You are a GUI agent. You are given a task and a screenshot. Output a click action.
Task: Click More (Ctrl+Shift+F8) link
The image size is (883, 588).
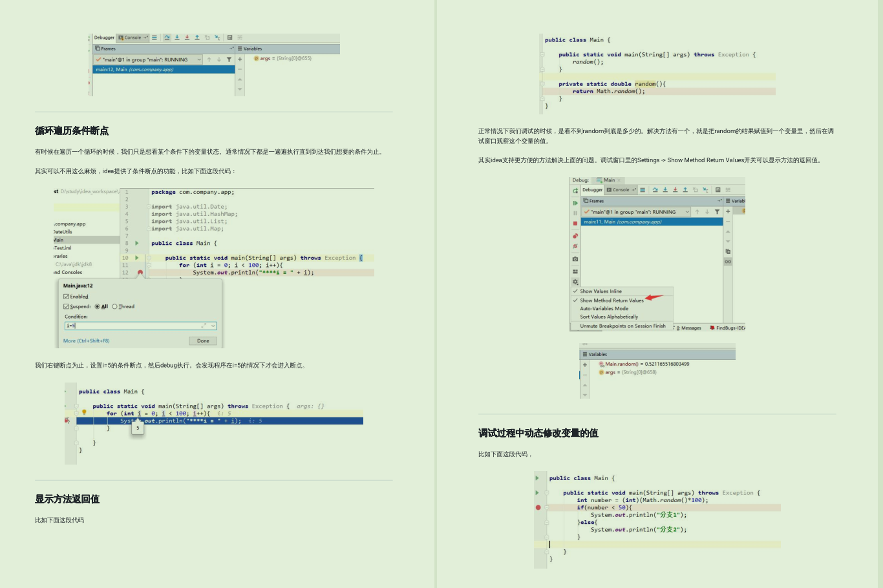tap(86, 341)
